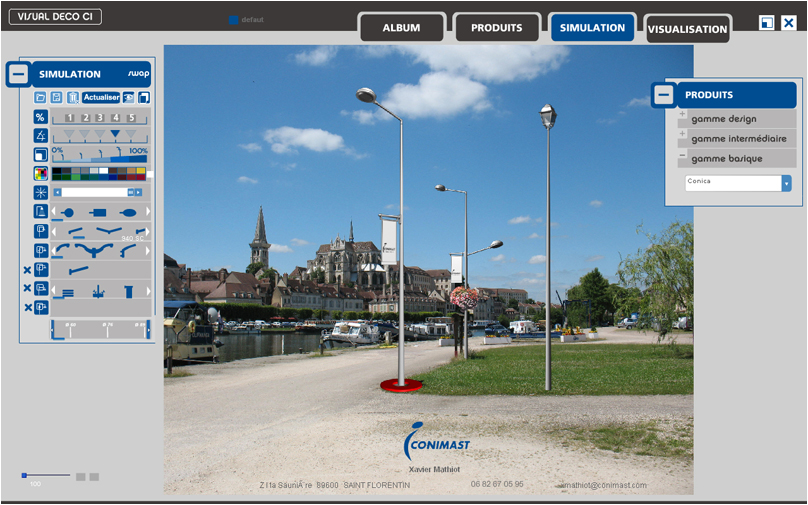Click the save disk icon in Simulation toolbar
Screen dimensions: 808x505
coord(56,98)
